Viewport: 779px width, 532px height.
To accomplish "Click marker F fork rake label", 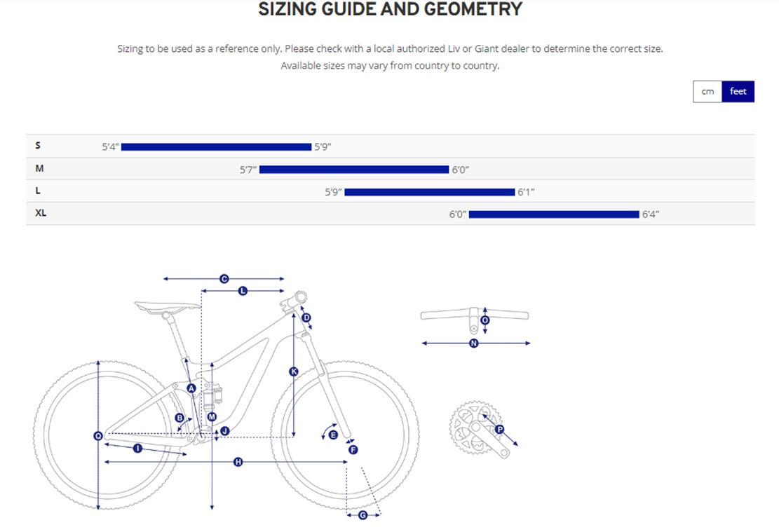I will pyautogui.click(x=353, y=449).
